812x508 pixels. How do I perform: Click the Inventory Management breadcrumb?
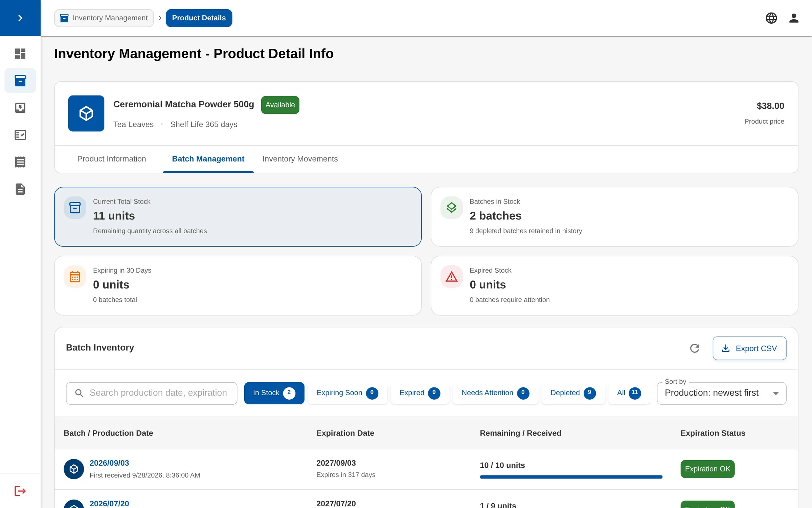tap(104, 18)
